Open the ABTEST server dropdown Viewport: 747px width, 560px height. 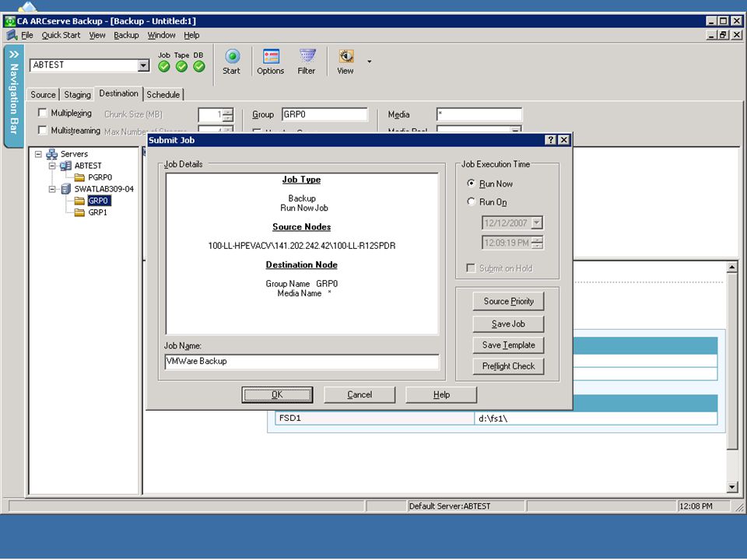pos(143,65)
